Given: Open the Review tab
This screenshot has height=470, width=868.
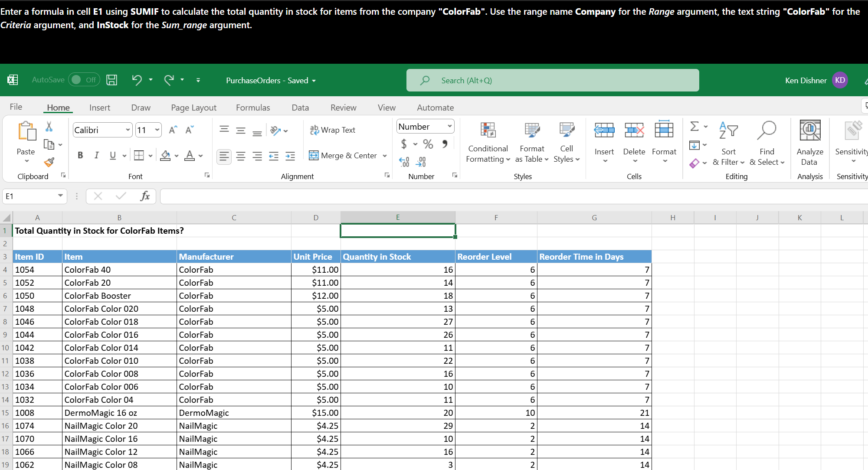Looking at the screenshot, I should [x=343, y=108].
